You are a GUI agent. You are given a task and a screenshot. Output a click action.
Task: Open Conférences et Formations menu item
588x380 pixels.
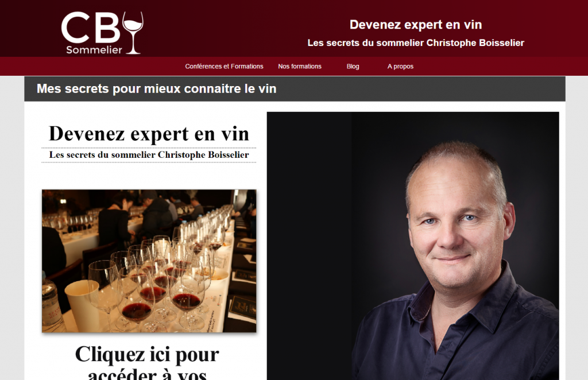pyautogui.click(x=225, y=67)
